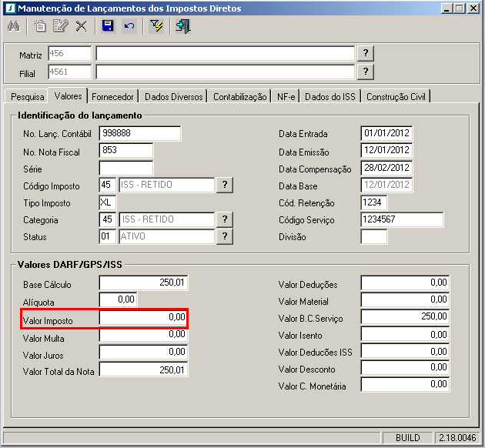485x448 pixels.
Task: Click the filter funnel icon
Action: click(x=156, y=26)
